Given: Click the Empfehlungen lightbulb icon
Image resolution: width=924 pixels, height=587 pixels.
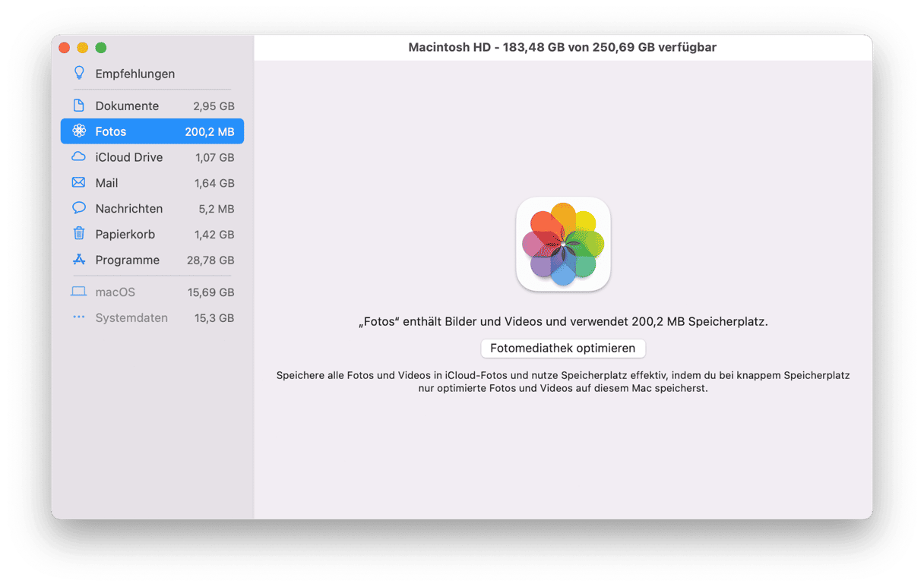Looking at the screenshot, I should coord(78,74).
